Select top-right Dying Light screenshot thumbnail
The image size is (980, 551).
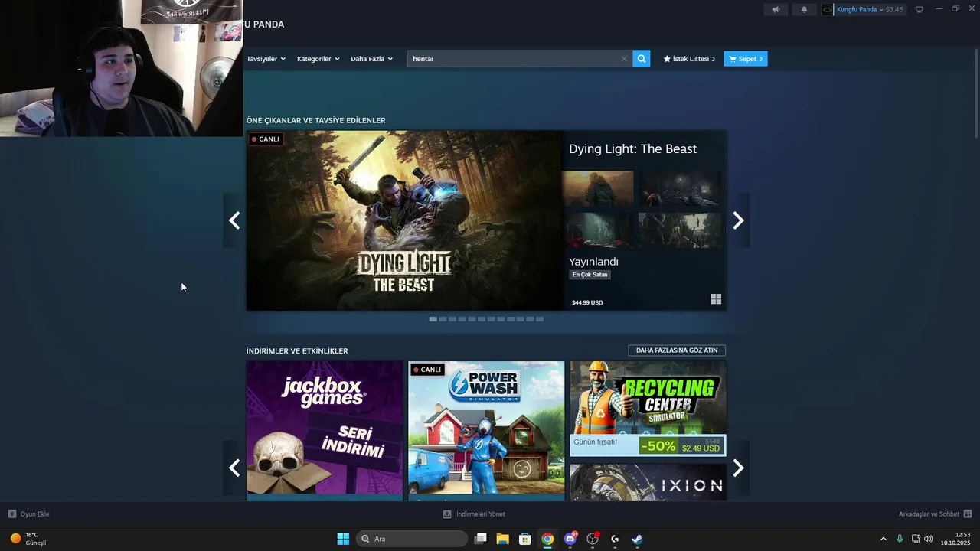click(681, 188)
